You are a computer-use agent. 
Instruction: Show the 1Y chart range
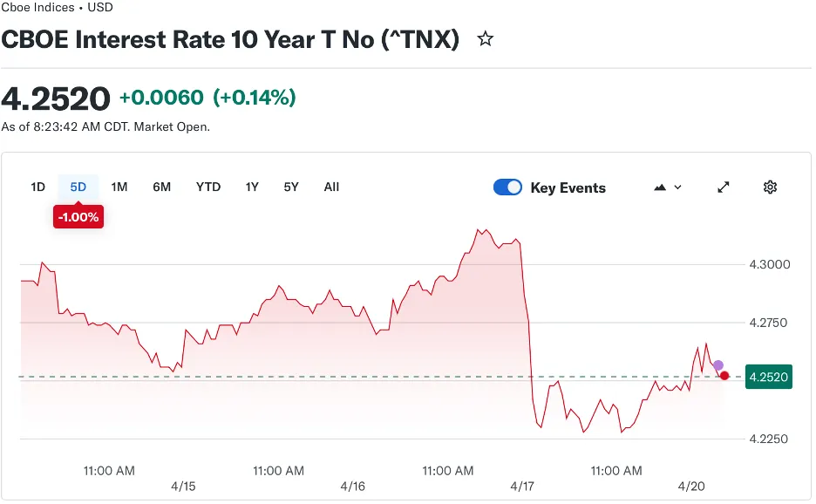(252, 187)
